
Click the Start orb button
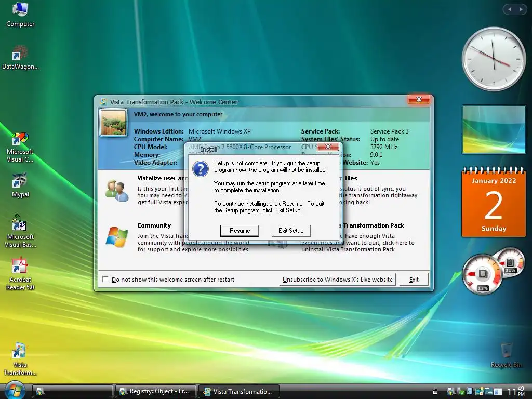click(14, 390)
